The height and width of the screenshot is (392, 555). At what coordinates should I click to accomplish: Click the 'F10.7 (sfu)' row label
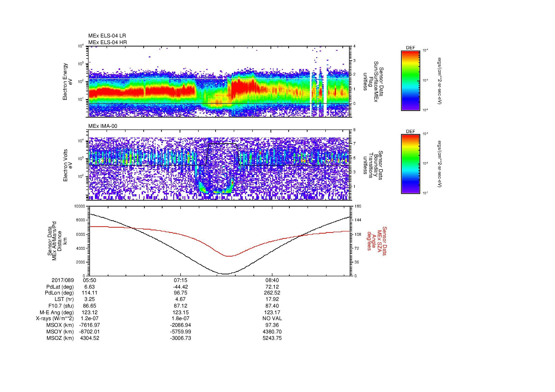click(61, 306)
